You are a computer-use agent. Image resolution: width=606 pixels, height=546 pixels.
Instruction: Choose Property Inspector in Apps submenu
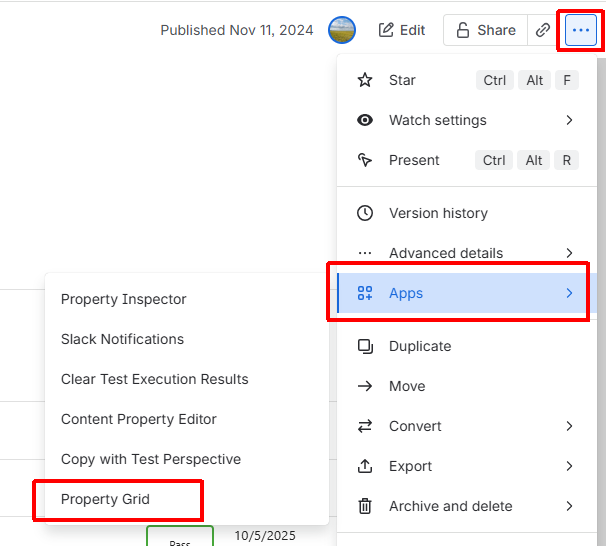point(124,299)
